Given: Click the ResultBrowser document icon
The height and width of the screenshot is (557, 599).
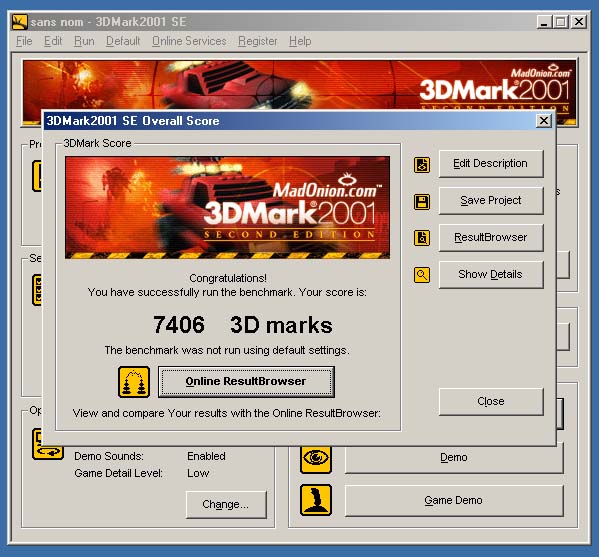Looking at the screenshot, I should tap(422, 238).
